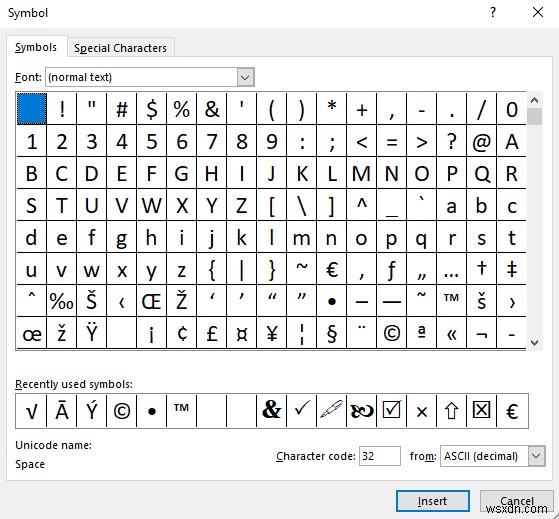Select the copyright symbol in the grid
Image resolution: width=559 pixels, height=519 pixels.
391,333
